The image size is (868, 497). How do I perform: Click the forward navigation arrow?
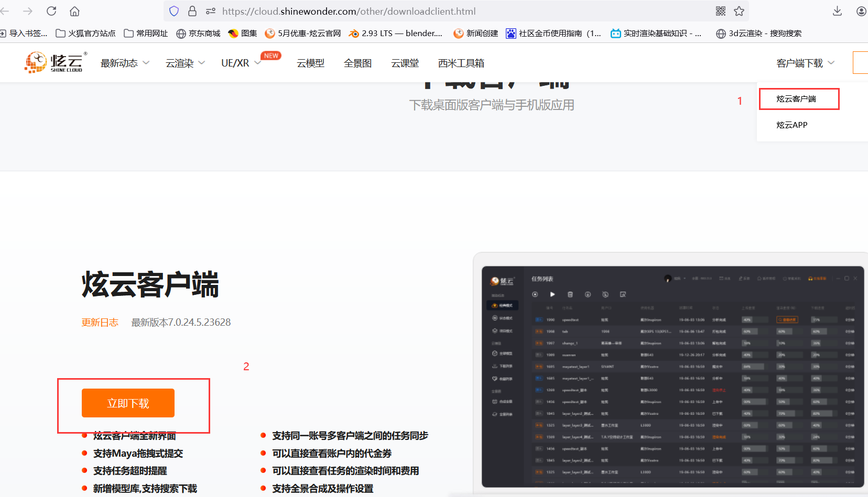click(x=28, y=11)
